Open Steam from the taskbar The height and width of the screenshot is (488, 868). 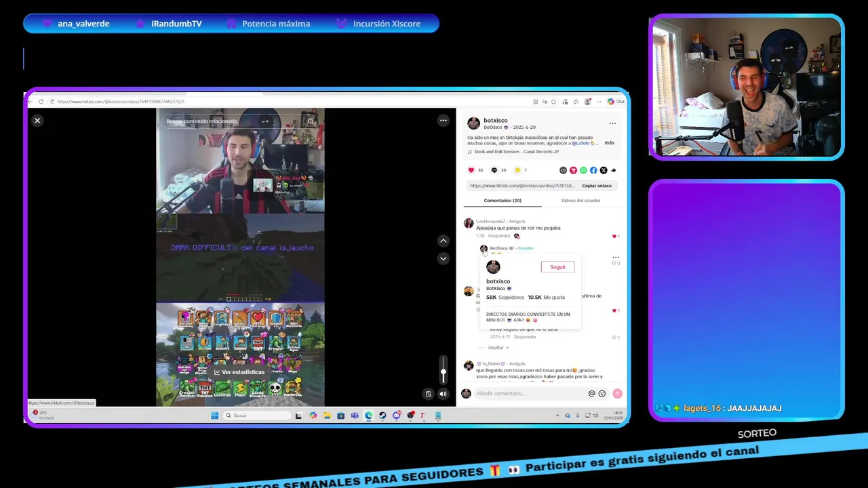click(x=382, y=415)
